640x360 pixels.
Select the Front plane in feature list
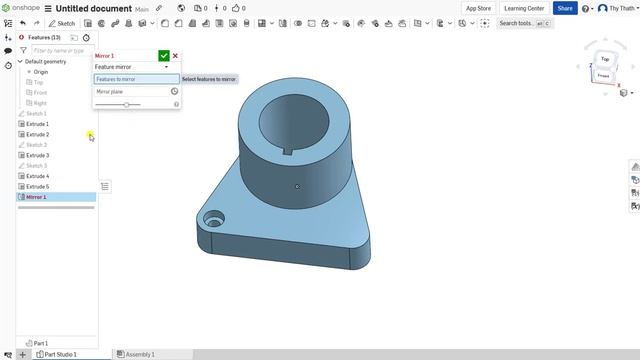40,93
